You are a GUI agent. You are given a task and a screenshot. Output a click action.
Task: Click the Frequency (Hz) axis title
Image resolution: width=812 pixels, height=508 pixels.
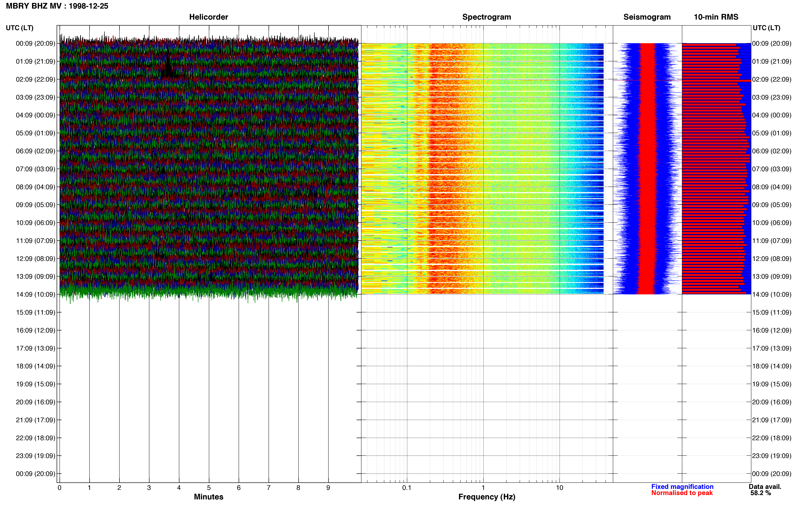(x=487, y=497)
